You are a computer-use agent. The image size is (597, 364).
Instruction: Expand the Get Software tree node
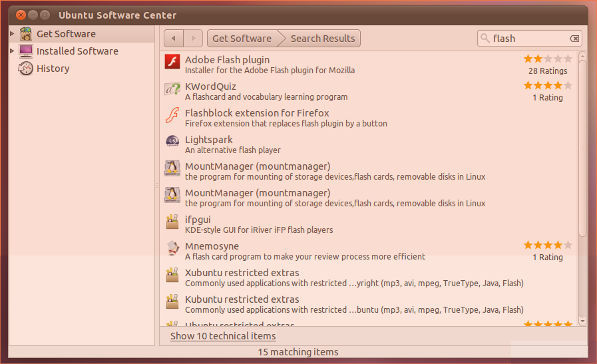coord(12,33)
